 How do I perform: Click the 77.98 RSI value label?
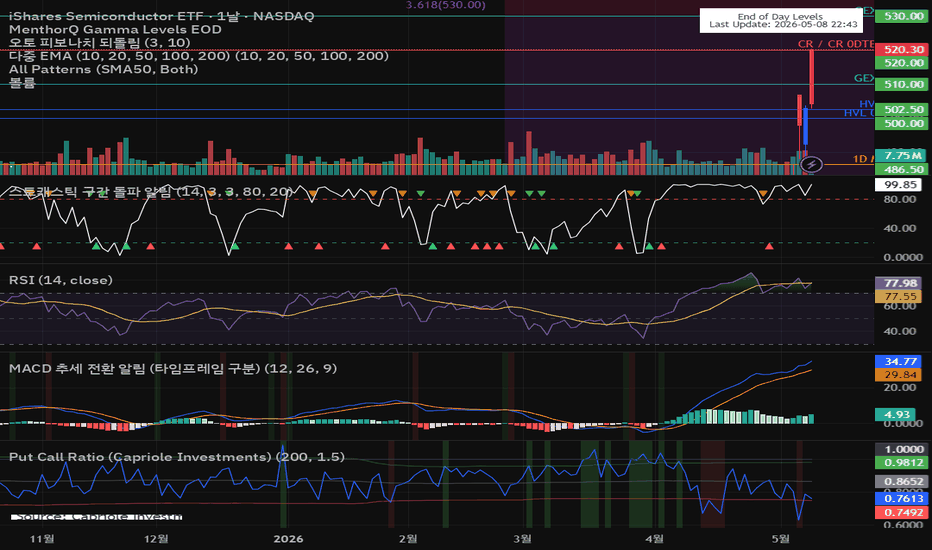[900, 283]
